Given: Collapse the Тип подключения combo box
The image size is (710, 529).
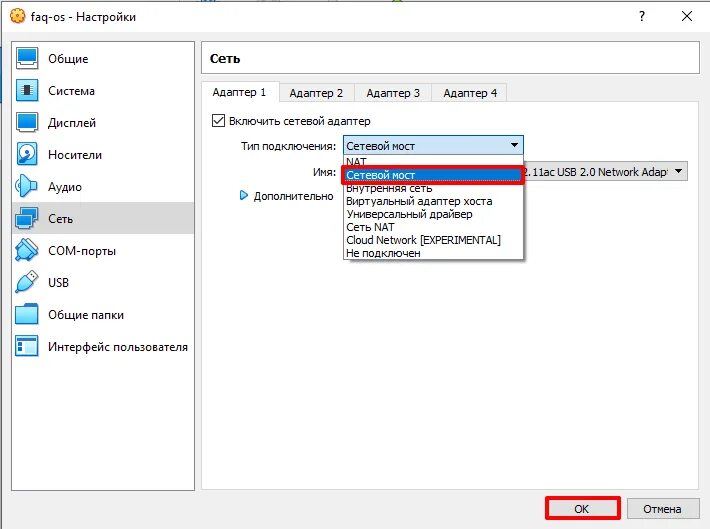Looking at the screenshot, I should coord(433,146).
